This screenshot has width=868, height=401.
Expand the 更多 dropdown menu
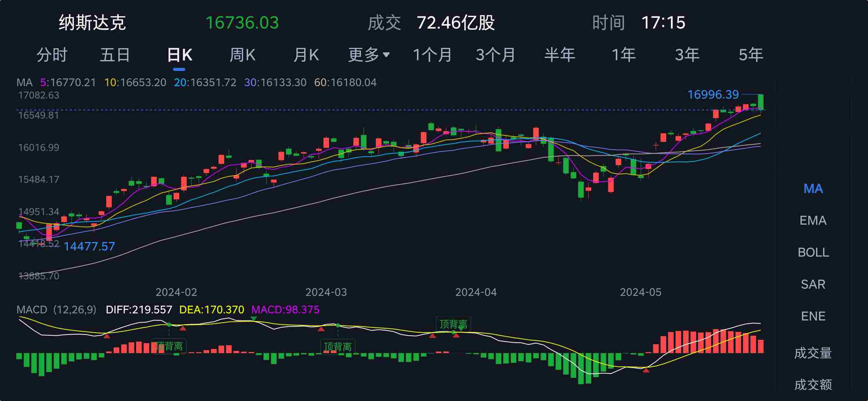369,55
